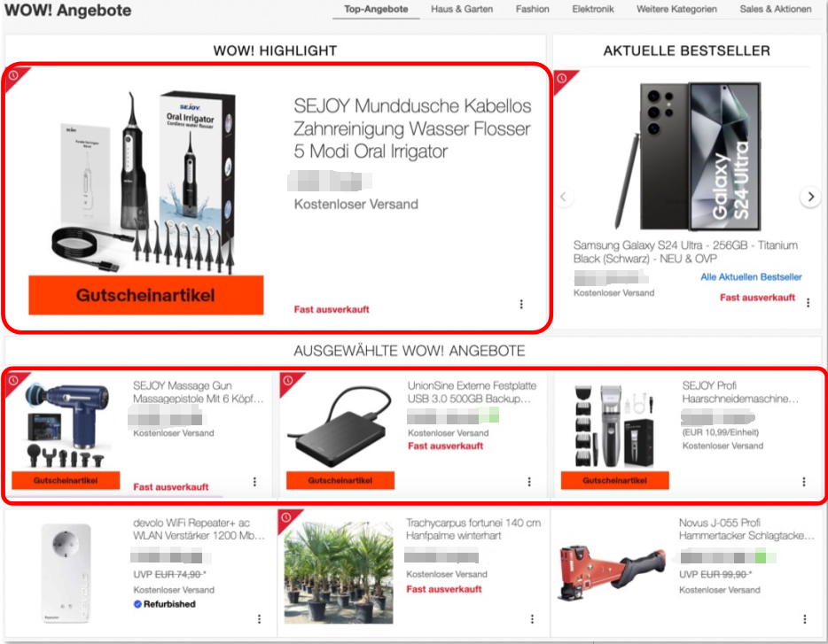Go to Sales & Aktionen tab
This screenshot has width=828, height=644.
[775, 9]
